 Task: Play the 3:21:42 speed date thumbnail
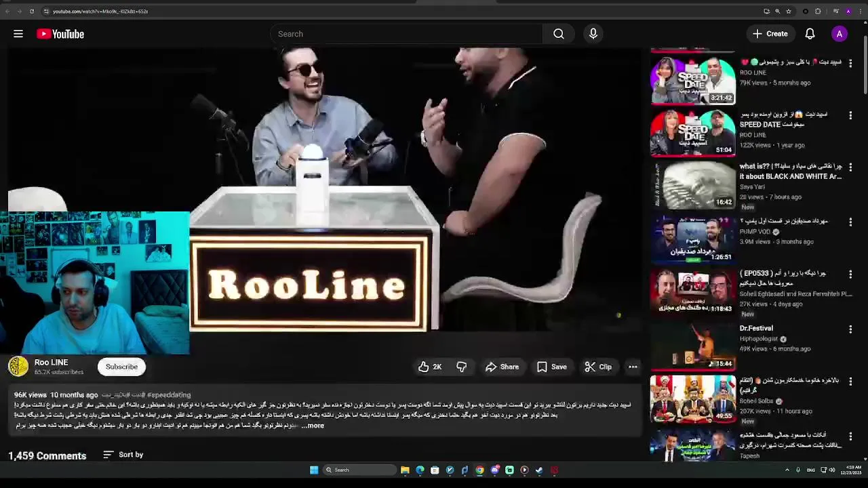(693, 80)
